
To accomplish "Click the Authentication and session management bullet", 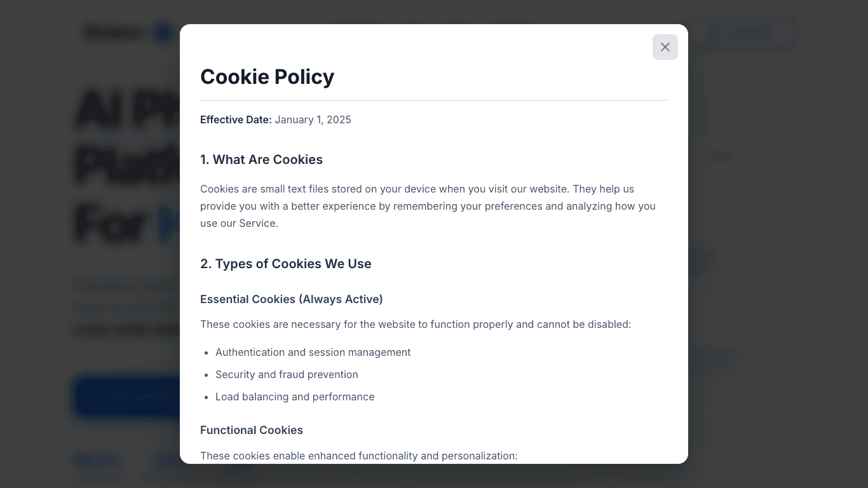I will click(313, 352).
